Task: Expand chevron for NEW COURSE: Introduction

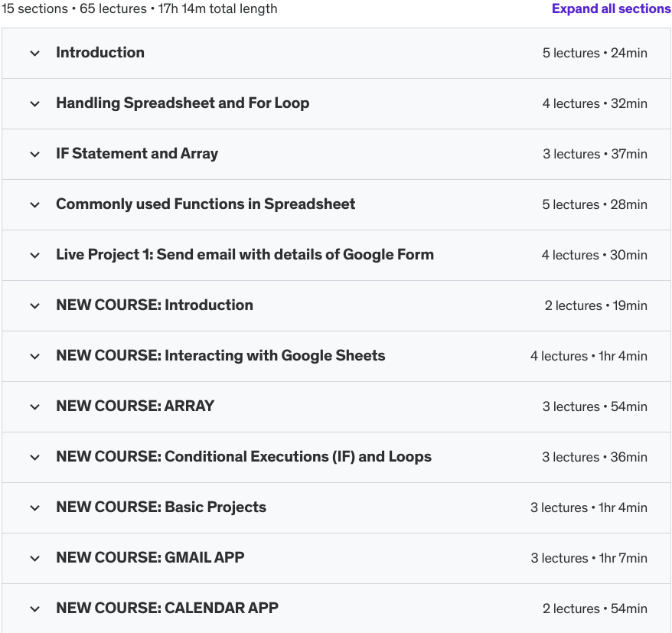Action: click(34, 306)
